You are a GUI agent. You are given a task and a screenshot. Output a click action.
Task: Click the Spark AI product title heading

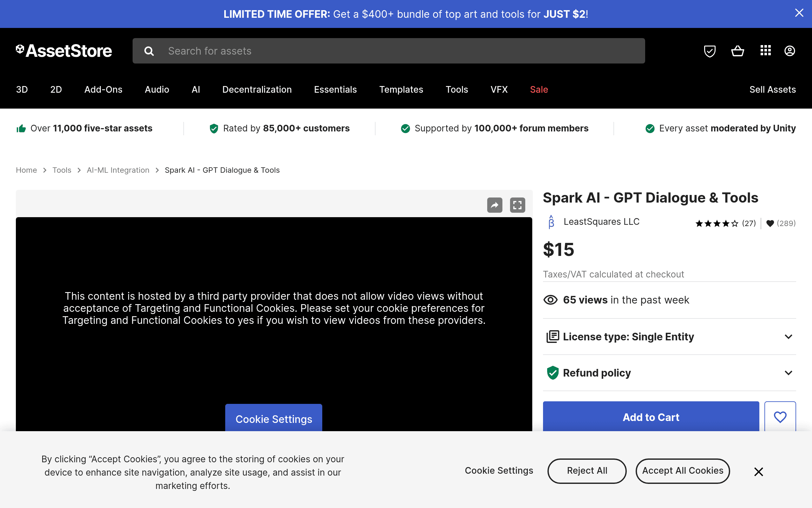click(651, 197)
